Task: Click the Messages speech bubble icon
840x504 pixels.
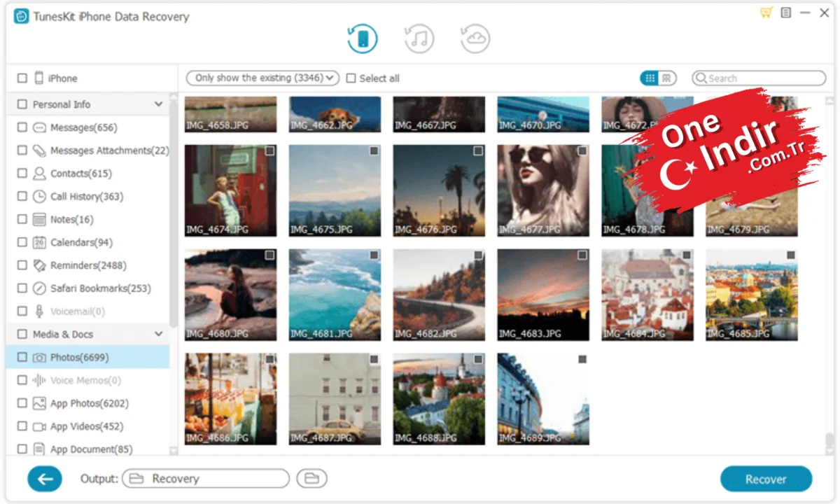Action: [x=40, y=127]
